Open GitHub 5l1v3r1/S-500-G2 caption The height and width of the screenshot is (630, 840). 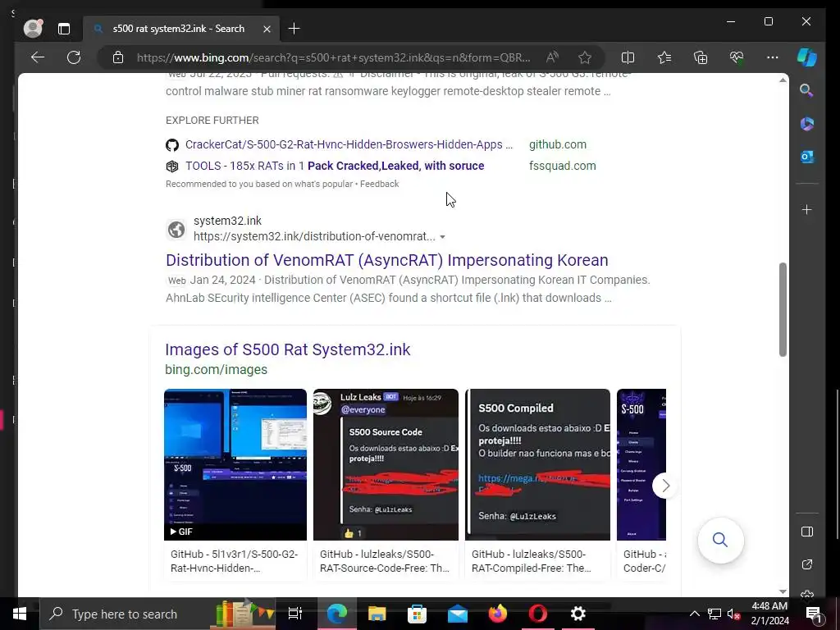tap(234, 561)
